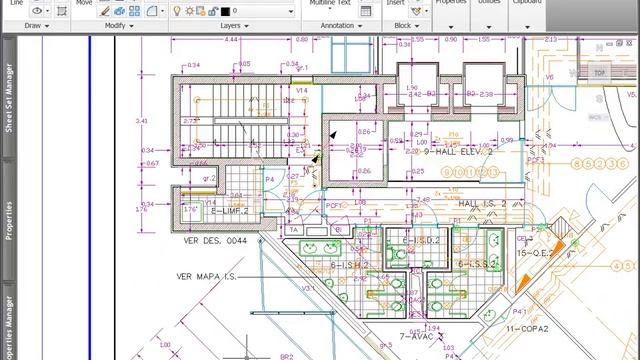
Task: Toggle viewport freeze layer icon
Action: coord(201,11)
